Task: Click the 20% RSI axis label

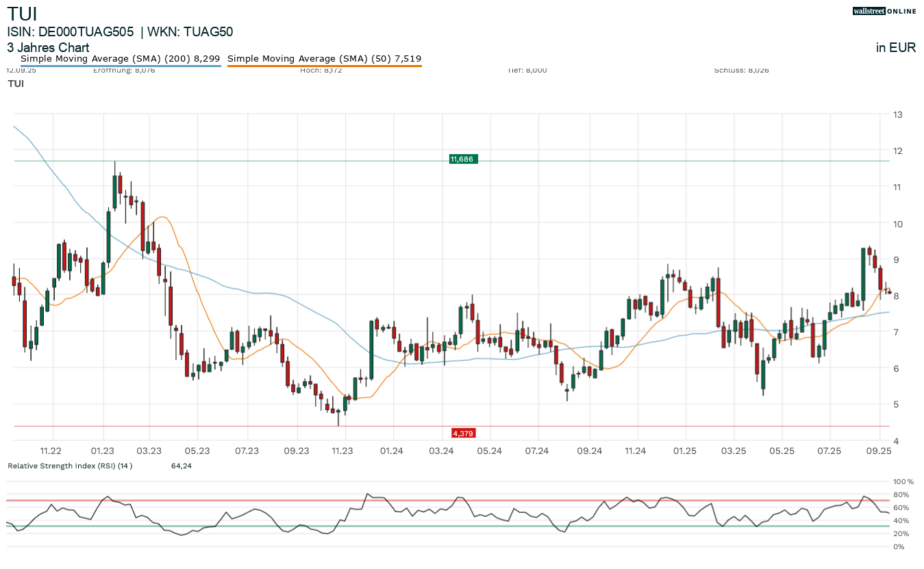Action: 901,533
